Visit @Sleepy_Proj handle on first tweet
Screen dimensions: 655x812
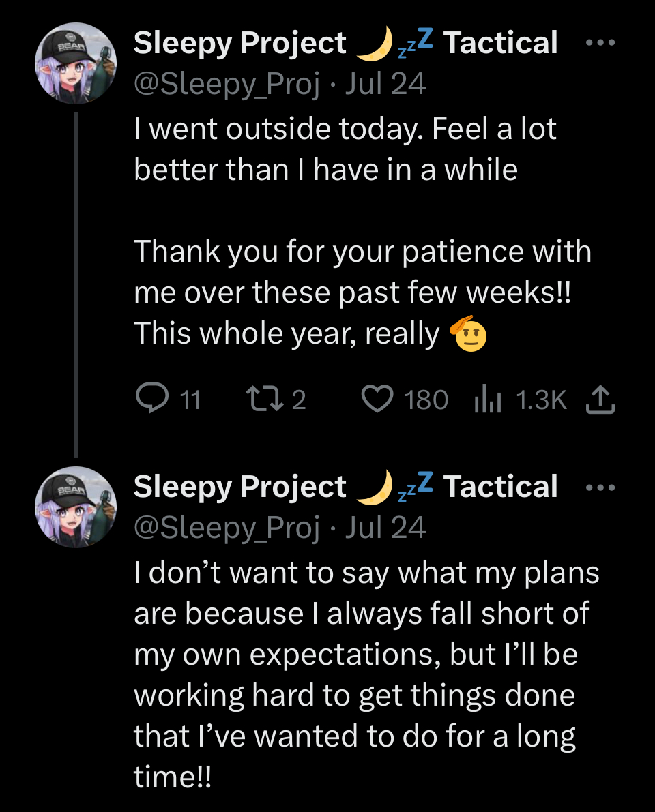pos(227,84)
